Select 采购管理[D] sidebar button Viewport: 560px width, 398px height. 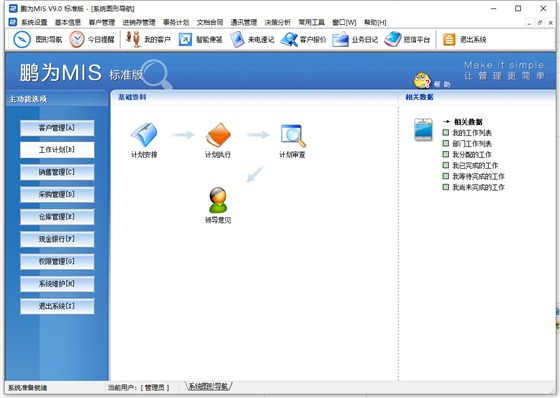[57, 194]
